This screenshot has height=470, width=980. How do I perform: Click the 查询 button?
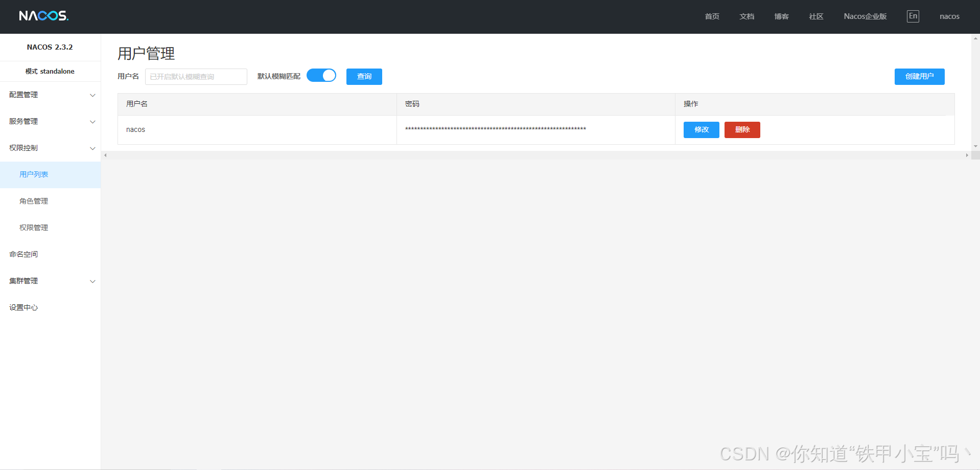coord(364,77)
